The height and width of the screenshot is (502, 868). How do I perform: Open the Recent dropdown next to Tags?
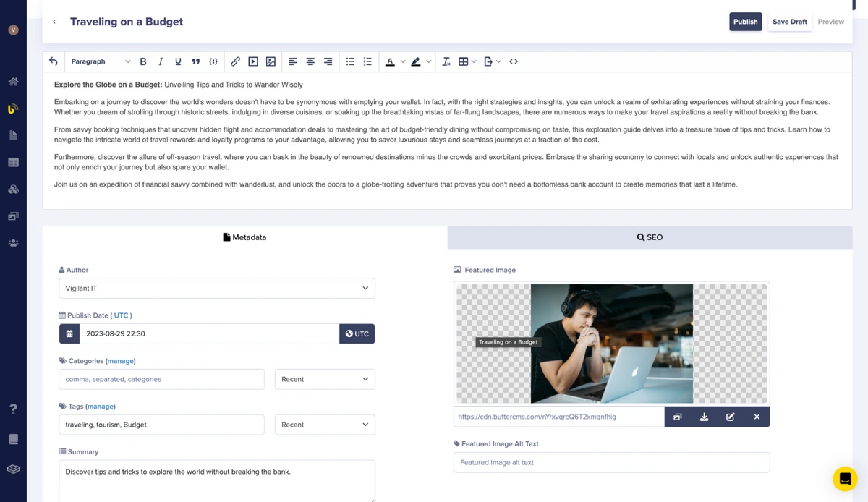point(325,425)
